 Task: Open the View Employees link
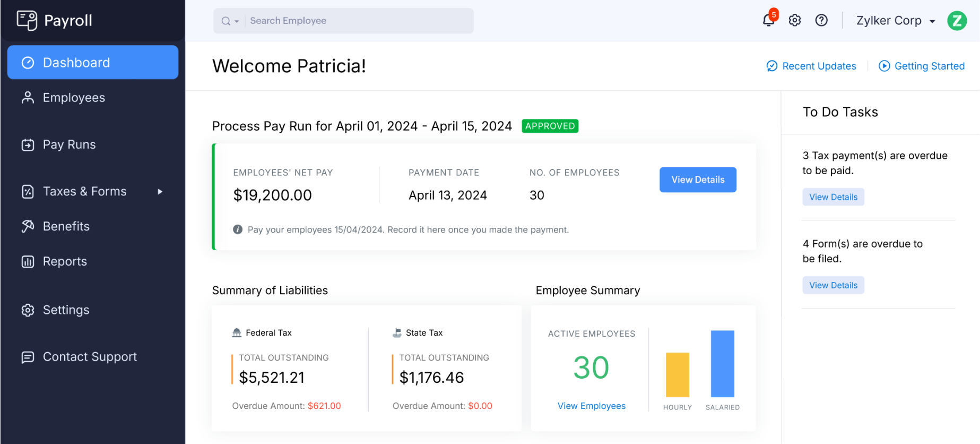click(591, 406)
